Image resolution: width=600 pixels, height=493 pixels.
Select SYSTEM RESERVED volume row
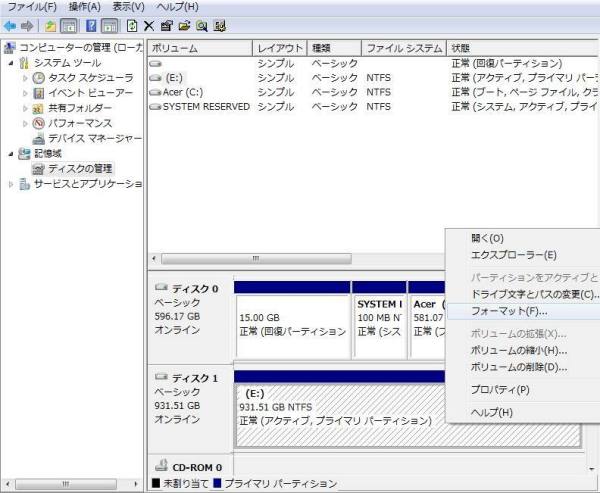198,106
